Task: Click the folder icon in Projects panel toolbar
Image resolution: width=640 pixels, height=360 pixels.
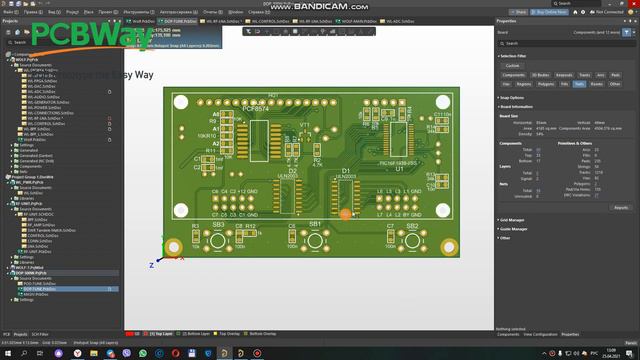Action: [x=27, y=32]
